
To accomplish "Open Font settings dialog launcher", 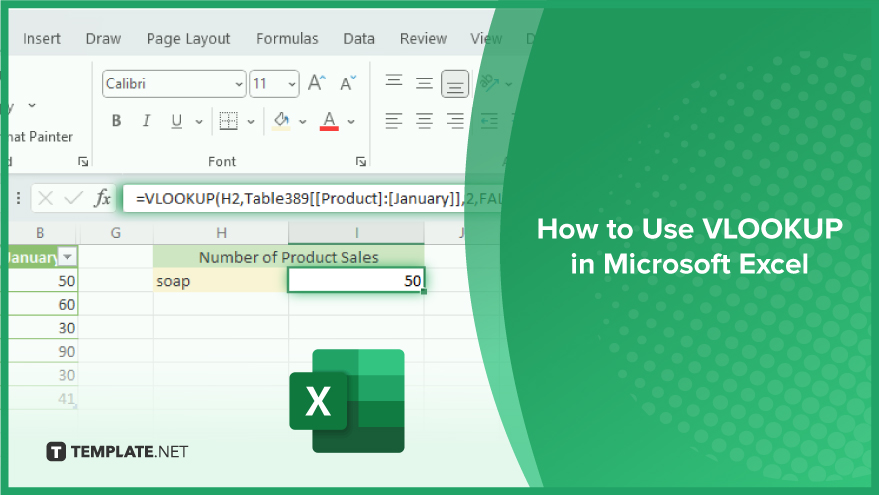I will click(361, 161).
